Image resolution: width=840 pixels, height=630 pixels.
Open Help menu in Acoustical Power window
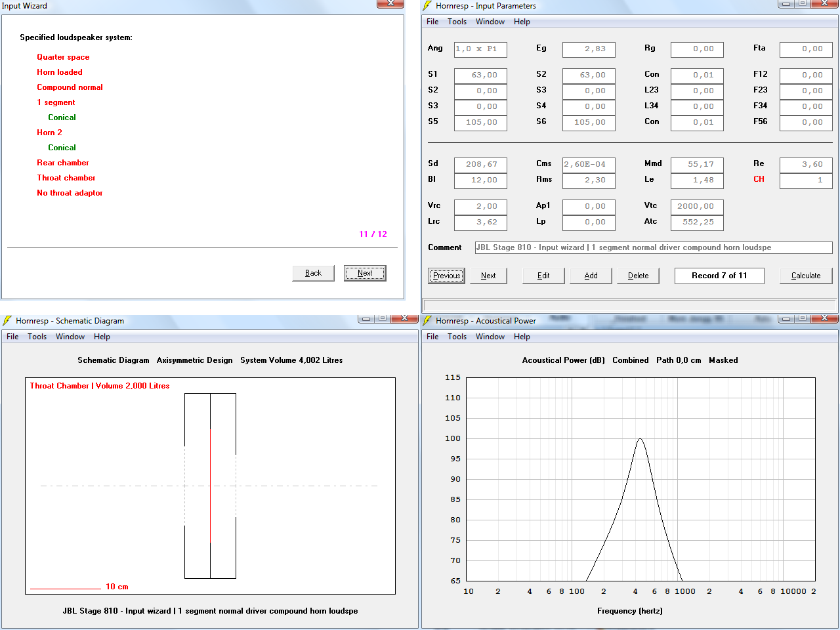tap(522, 337)
